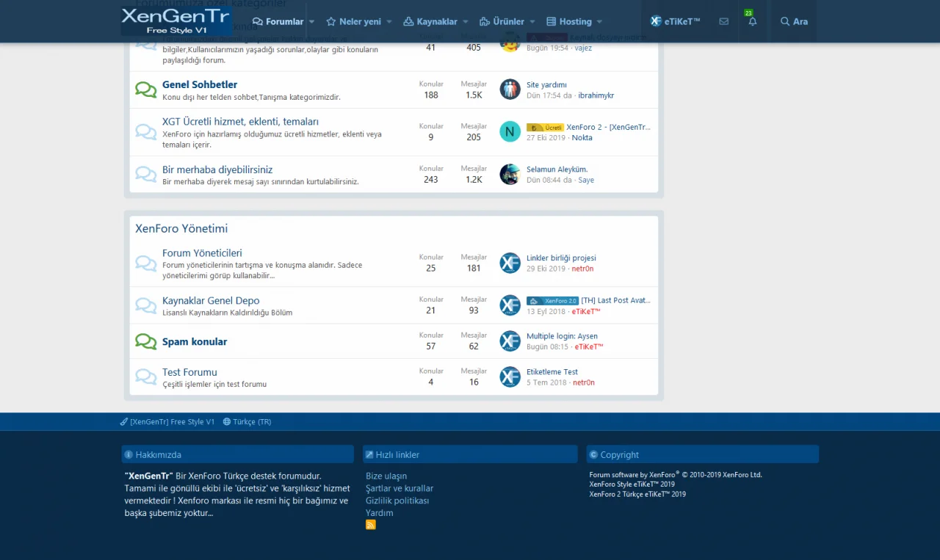Click the Genel Sohbetler forum bubble icon
The height and width of the screenshot is (560, 940).
click(x=146, y=90)
